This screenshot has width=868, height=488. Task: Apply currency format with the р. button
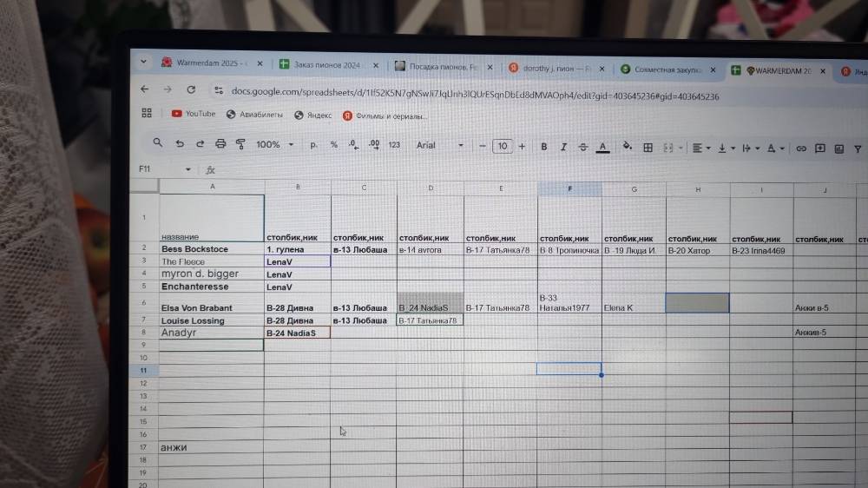[313, 145]
